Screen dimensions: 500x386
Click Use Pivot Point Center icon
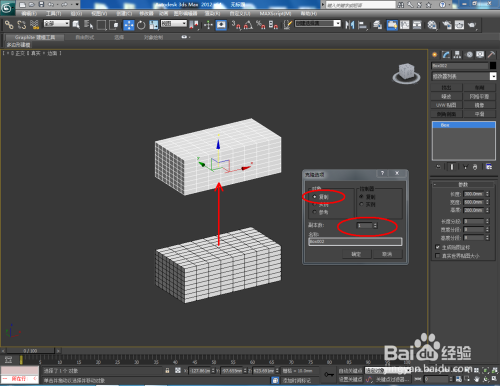click(194, 25)
